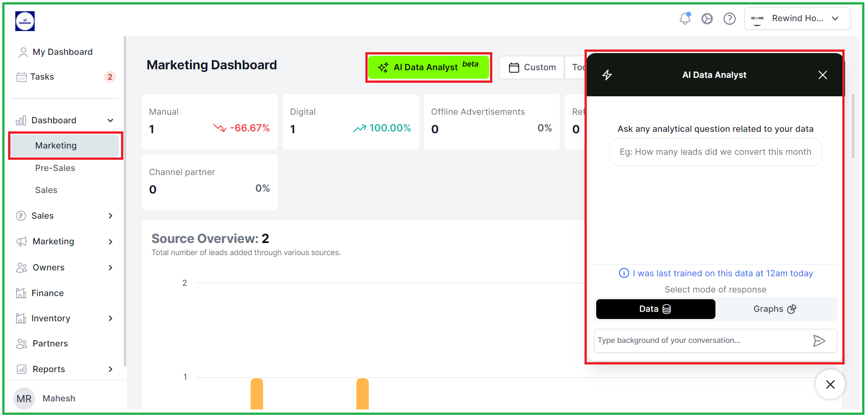This screenshot has width=868, height=418.
Task: Click the Marketing megaphone icon
Action: click(22, 242)
